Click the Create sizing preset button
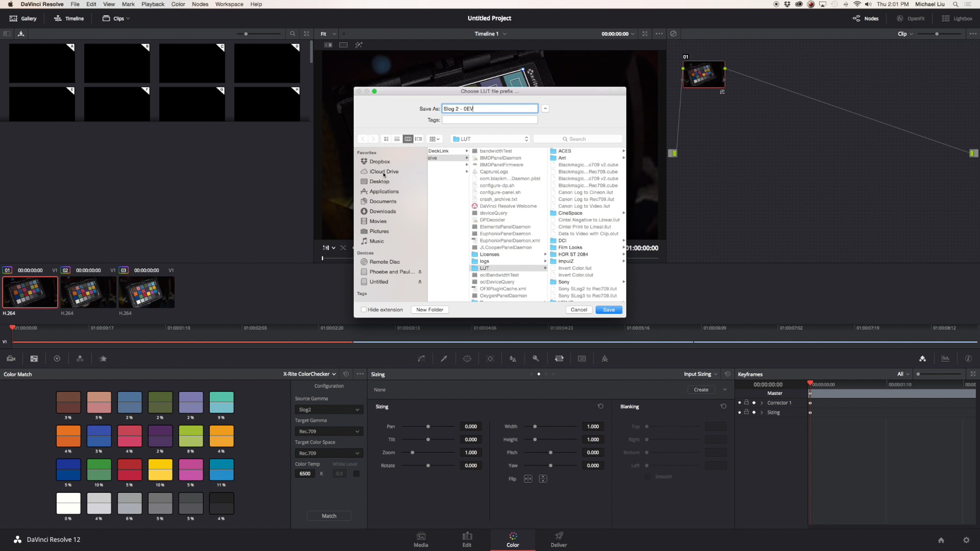Image resolution: width=980 pixels, height=551 pixels. (x=701, y=390)
